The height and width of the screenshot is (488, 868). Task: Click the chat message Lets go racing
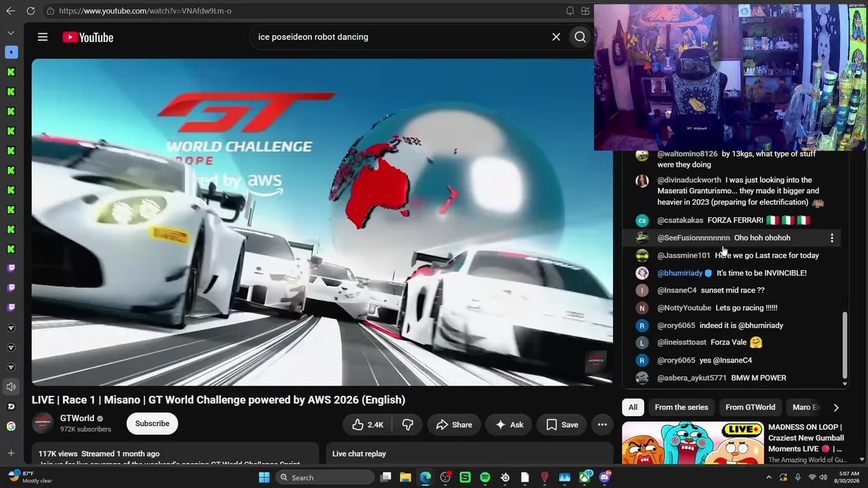click(746, 308)
